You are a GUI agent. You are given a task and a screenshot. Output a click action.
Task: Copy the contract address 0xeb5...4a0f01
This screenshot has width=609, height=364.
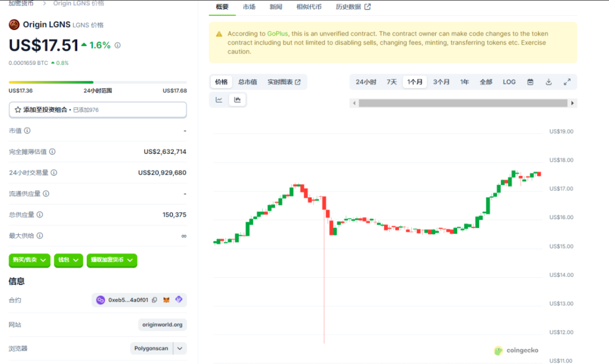155,300
